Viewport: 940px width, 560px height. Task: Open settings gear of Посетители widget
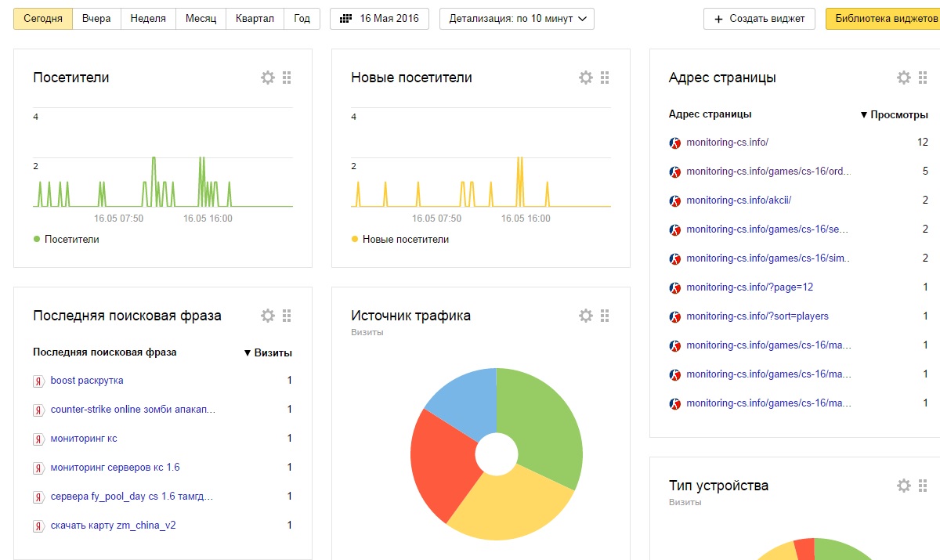tap(268, 78)
